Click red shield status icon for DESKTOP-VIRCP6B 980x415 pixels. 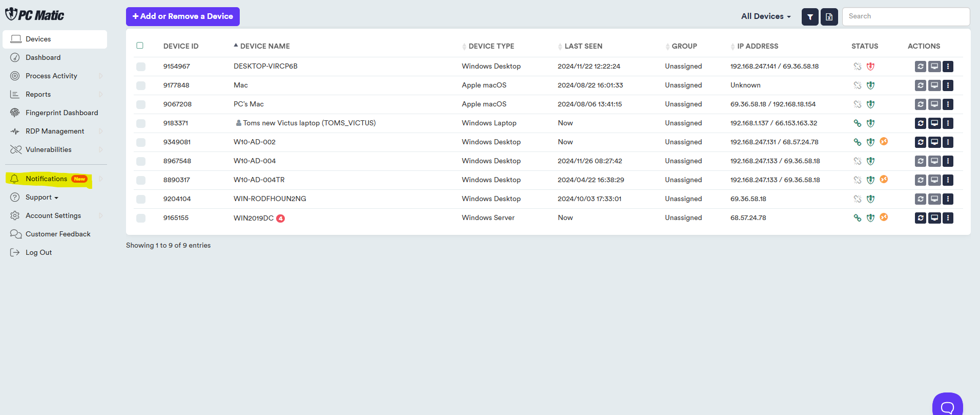[870, 67]
